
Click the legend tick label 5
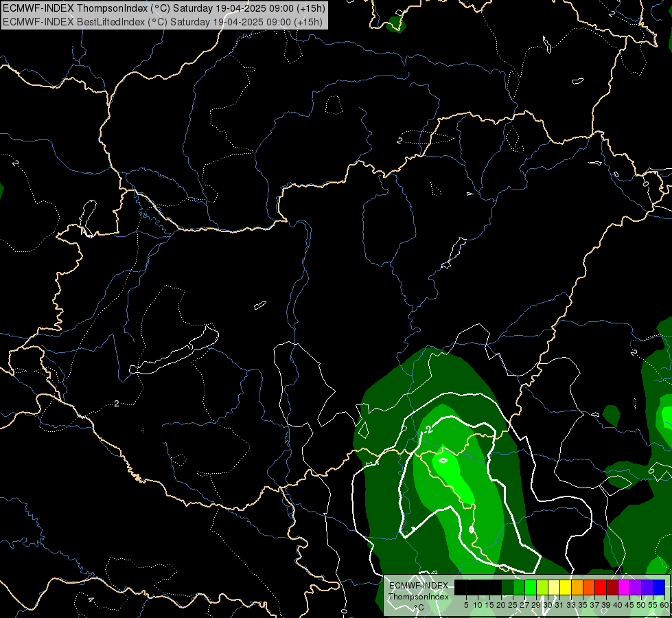click(466, 605)
